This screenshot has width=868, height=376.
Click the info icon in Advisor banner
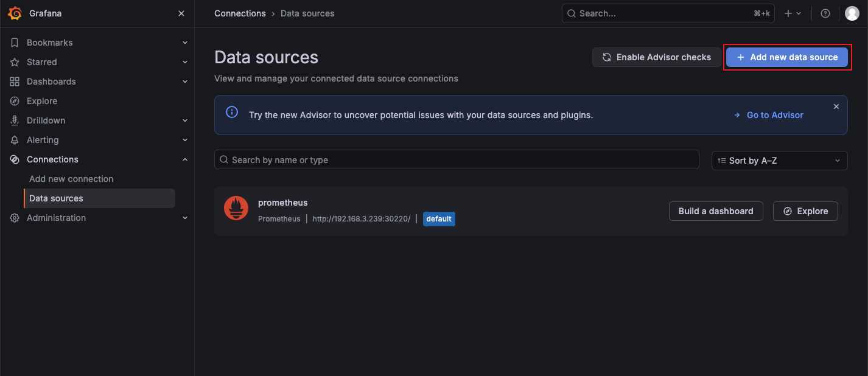(232, 112)
